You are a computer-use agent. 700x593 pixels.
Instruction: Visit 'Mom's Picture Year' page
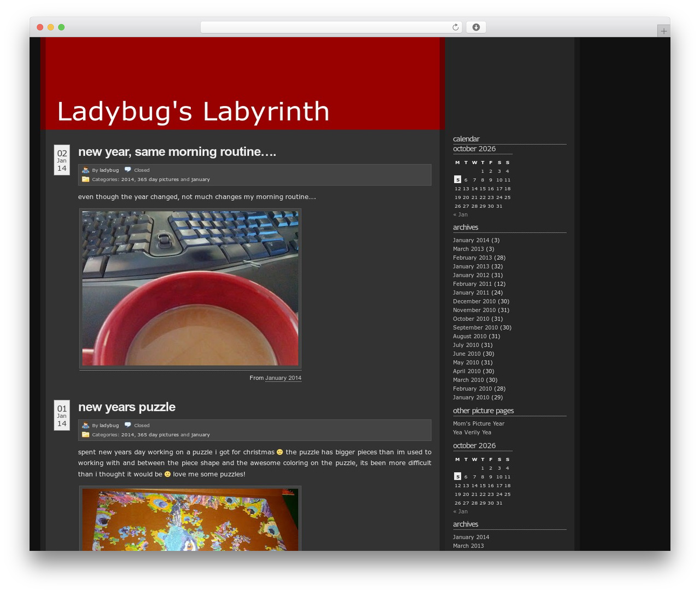479,424
